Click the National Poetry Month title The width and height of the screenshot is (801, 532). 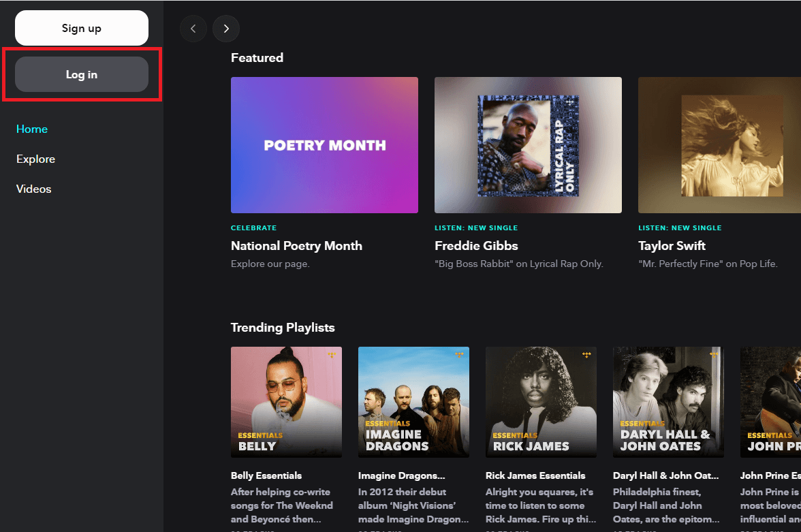pos(296,246)
